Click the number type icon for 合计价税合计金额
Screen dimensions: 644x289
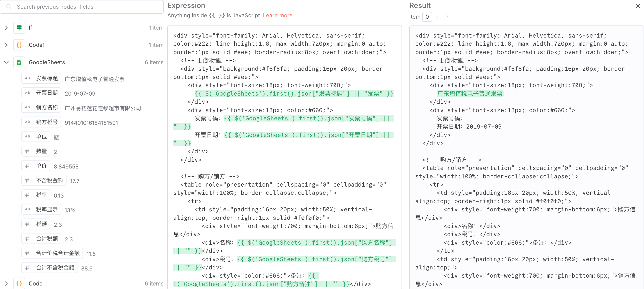coord(28,253)
